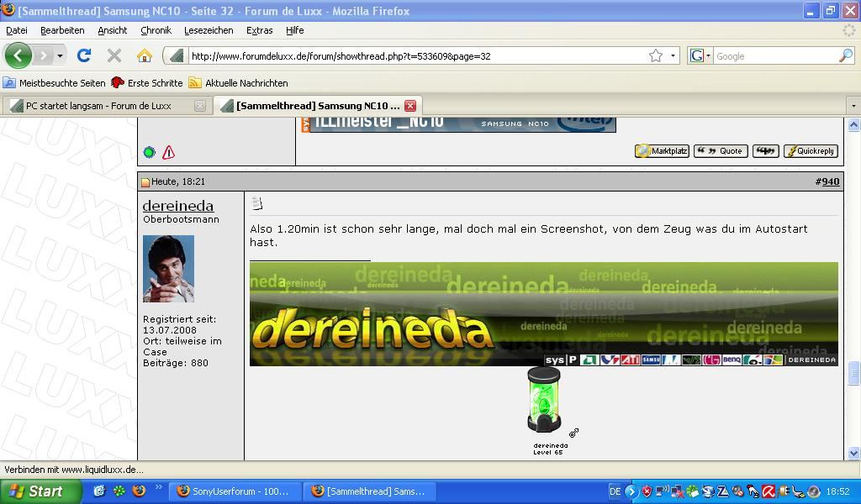Click the green online status icon
This screenshot has height=504, width=861.
[150, 153]
